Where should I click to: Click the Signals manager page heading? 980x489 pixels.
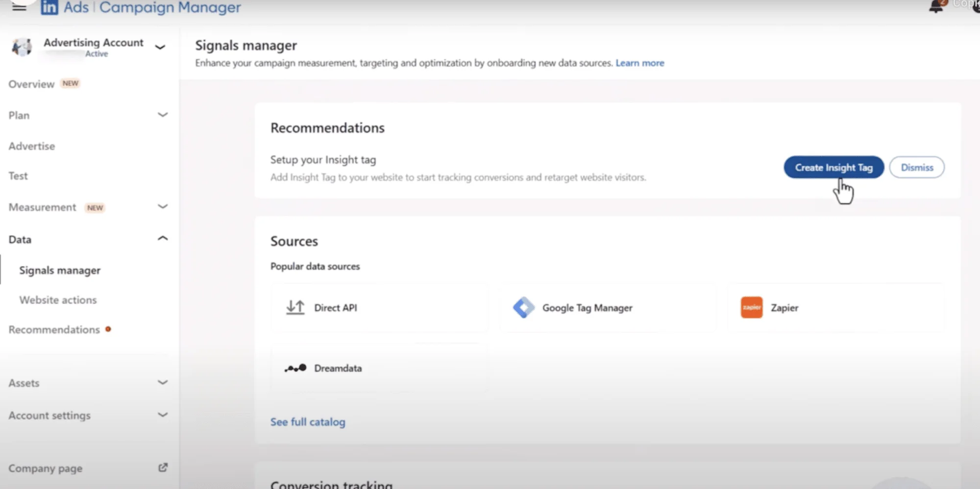246,46
